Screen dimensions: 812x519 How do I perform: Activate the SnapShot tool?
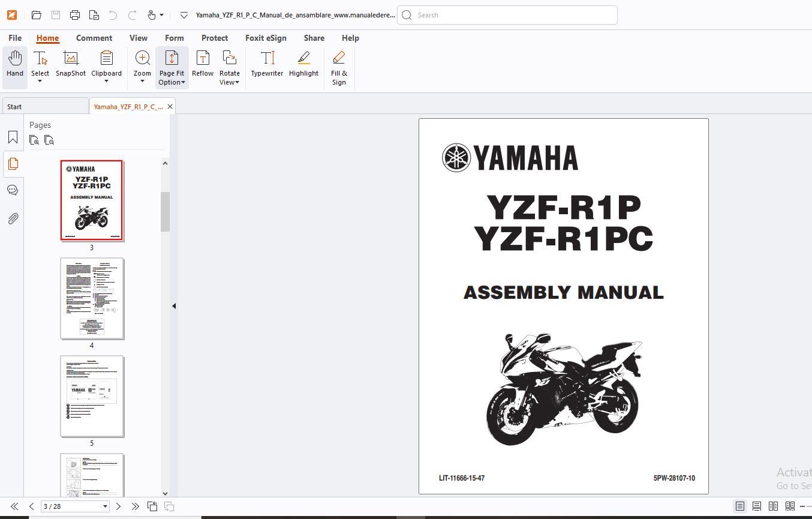(71, 64)
